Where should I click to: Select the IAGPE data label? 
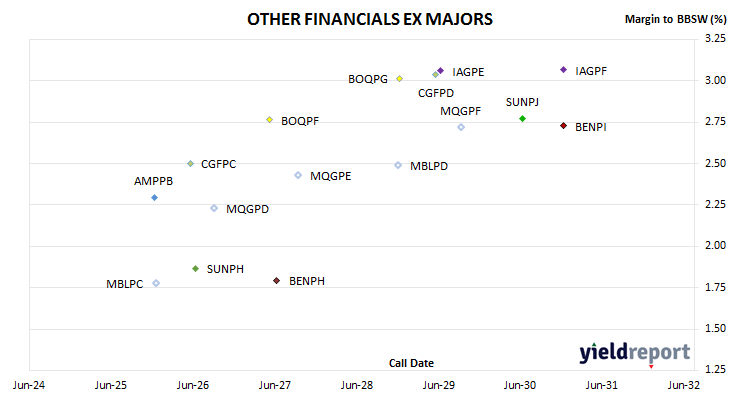(468, 72)
